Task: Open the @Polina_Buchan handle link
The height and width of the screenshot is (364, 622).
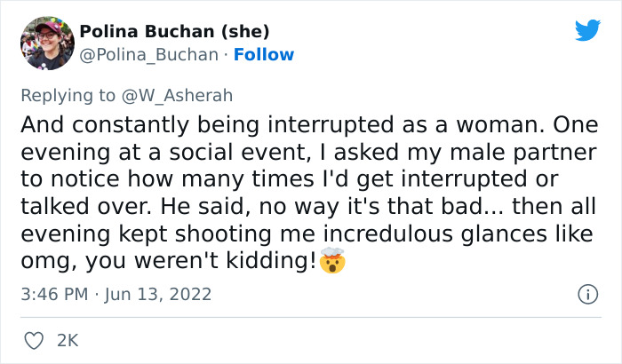Action: (148, 54)
